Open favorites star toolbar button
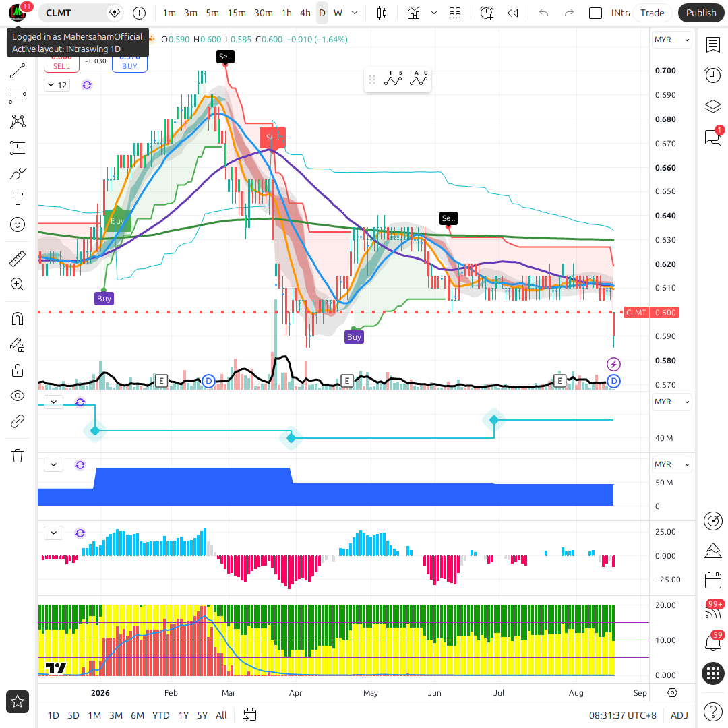Viewport: 728px width, 728px height. tap(18, 702)
